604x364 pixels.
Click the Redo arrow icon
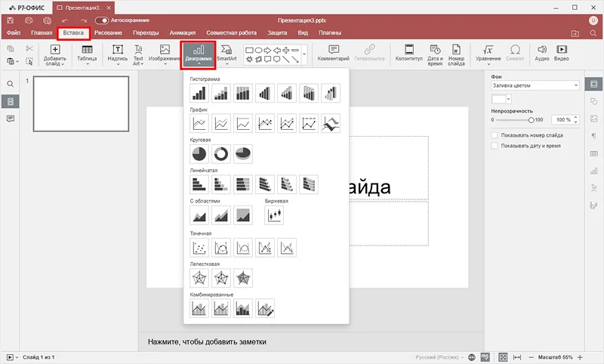(x=84, y=20)
